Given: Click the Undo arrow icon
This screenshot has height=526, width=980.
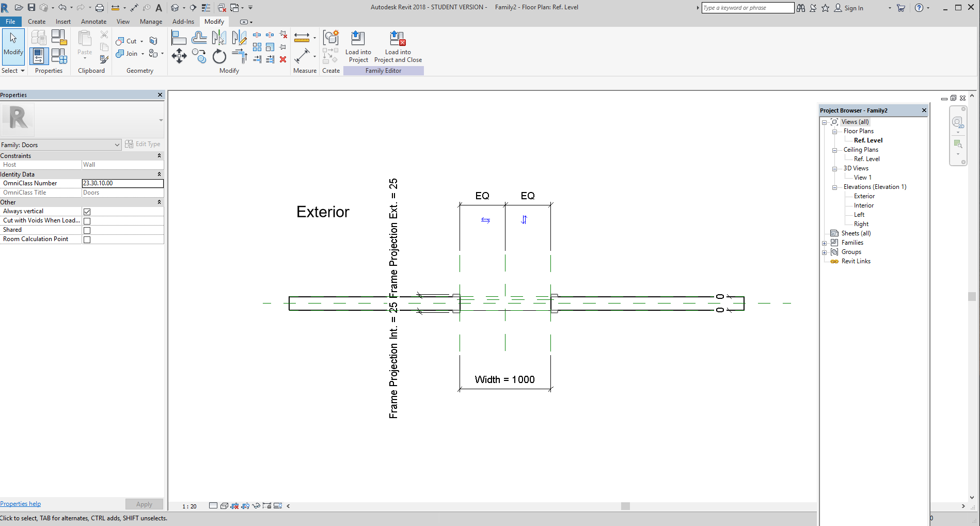Looking at the screenshot, I should (62, 8).
